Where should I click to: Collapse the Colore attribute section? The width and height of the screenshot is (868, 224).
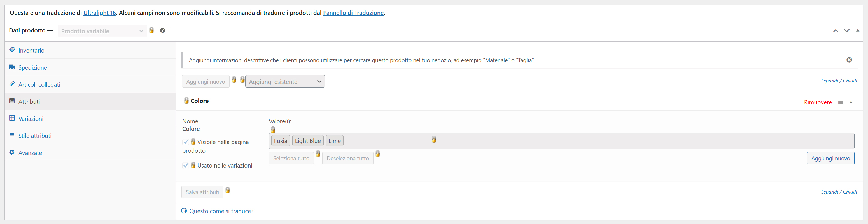(851, 102)
